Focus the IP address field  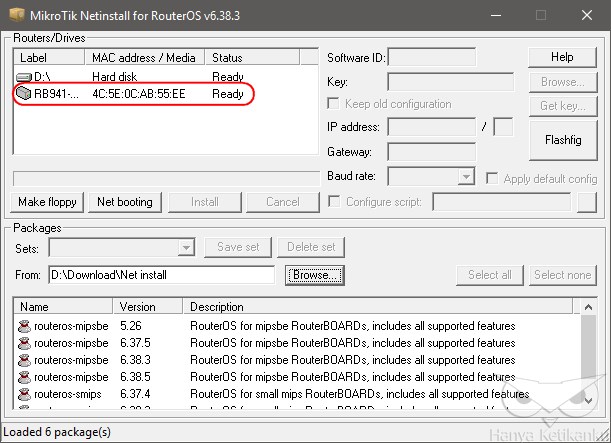[432, 127]
